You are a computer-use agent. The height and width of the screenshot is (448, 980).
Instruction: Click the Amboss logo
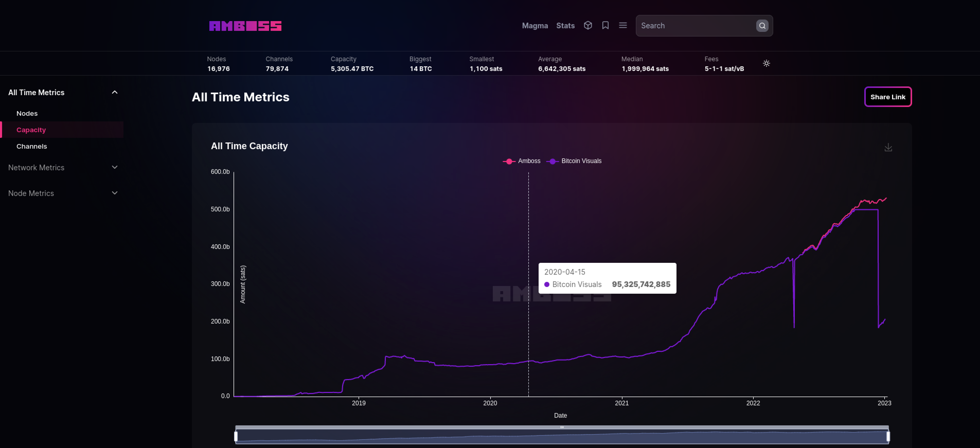point(245,26)
